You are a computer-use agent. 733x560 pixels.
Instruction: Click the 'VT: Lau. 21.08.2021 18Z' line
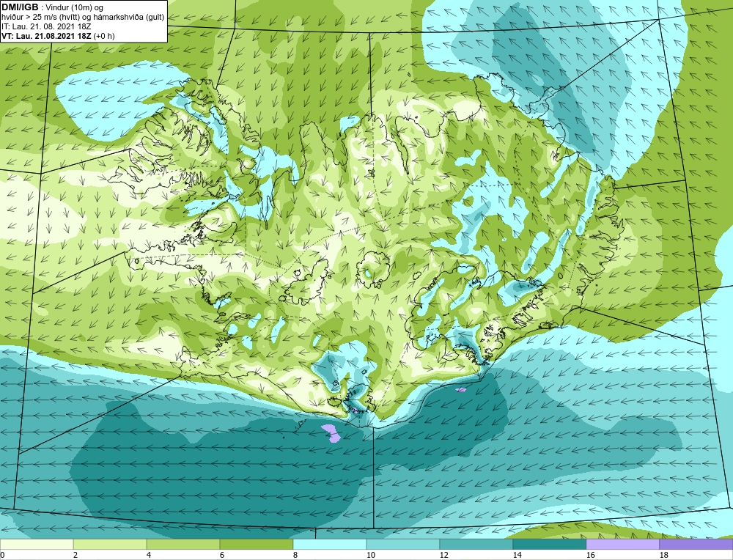tap(47, 35)
